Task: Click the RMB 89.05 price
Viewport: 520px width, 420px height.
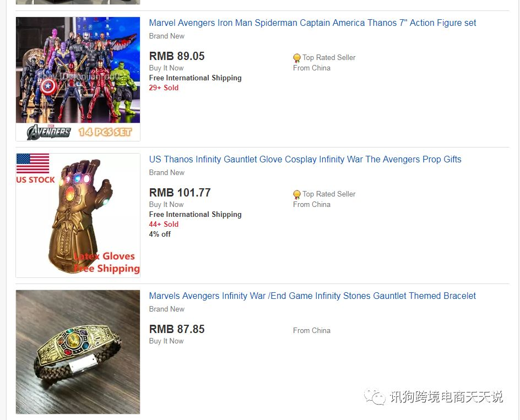Action: (x=177, y=56)
